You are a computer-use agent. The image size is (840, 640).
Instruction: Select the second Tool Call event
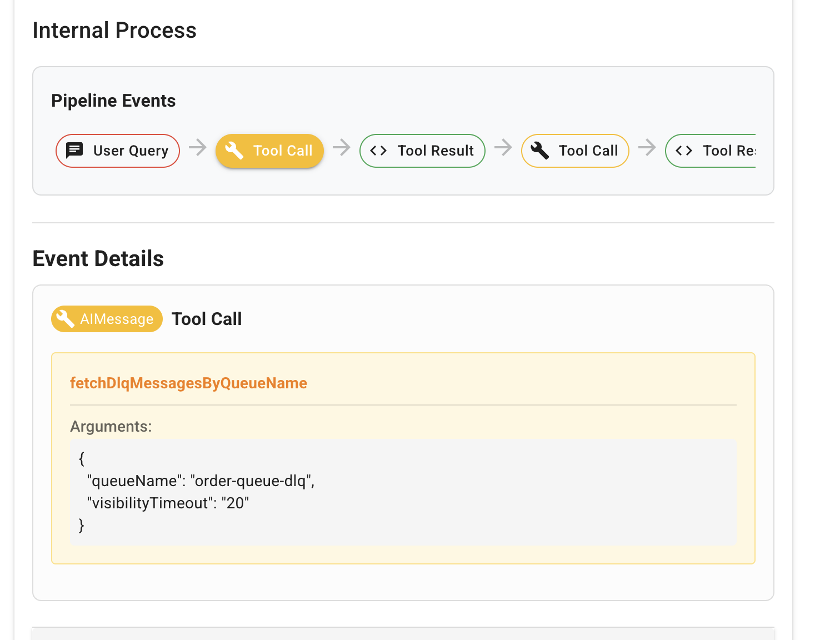(x=575, y=151)
